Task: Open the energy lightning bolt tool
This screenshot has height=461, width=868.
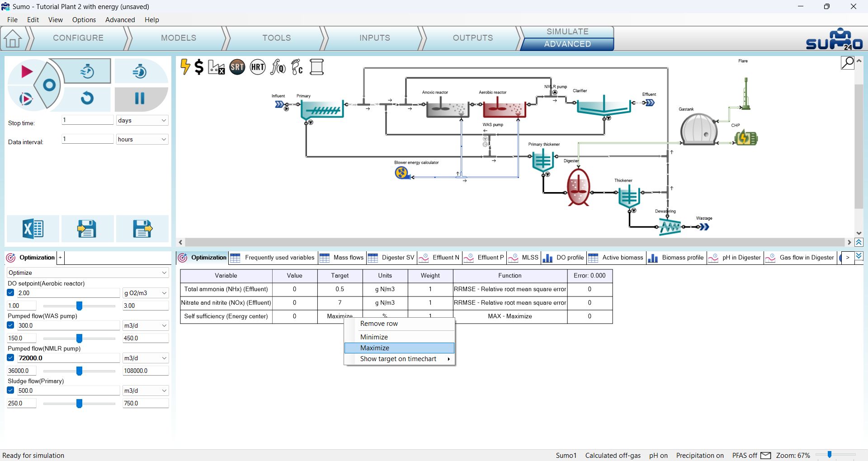Action: point(185,67)
